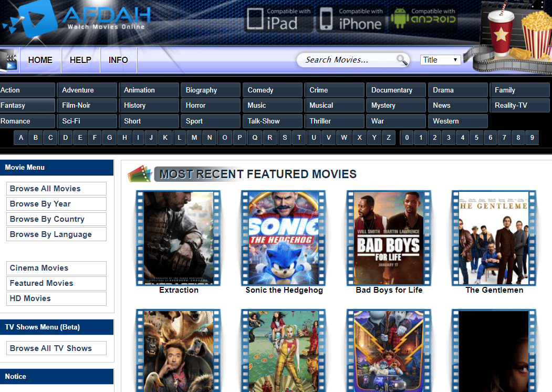Image resolution: width=552 pixels, height=392 pixels.
Task: Open HD Movies link
Action: click(x=56, y=298)
